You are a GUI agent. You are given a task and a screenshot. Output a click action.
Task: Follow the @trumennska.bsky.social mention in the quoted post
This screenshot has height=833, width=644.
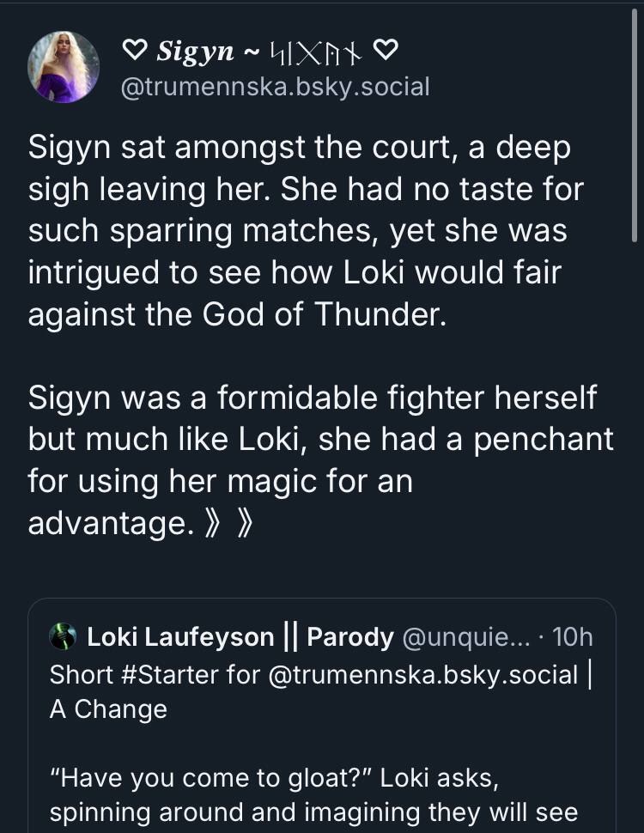click(x=423, y=674)
